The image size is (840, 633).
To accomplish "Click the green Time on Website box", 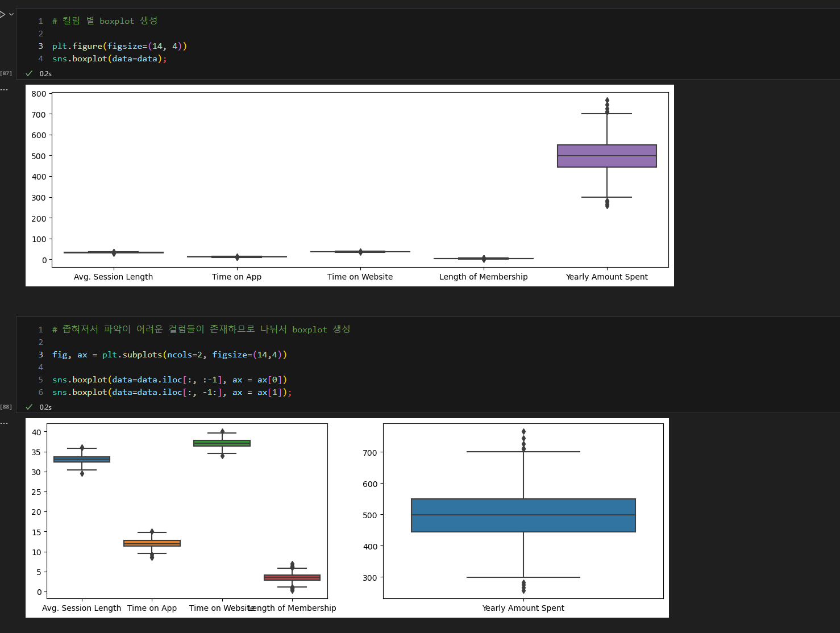I will click(222, 443).
